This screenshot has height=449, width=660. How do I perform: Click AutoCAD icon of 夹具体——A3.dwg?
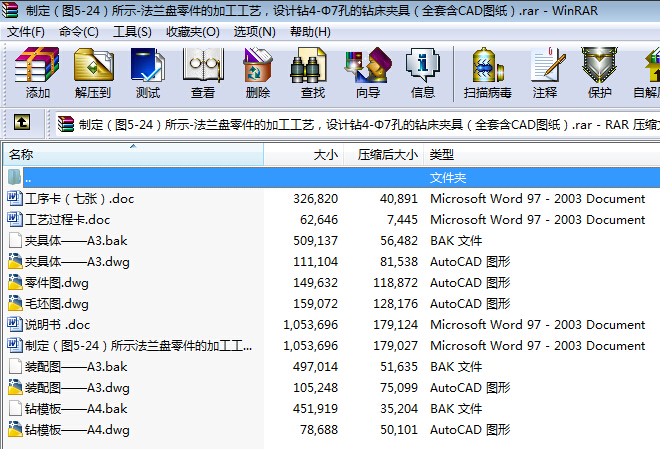pyautogui.click(x=15, y=261)
